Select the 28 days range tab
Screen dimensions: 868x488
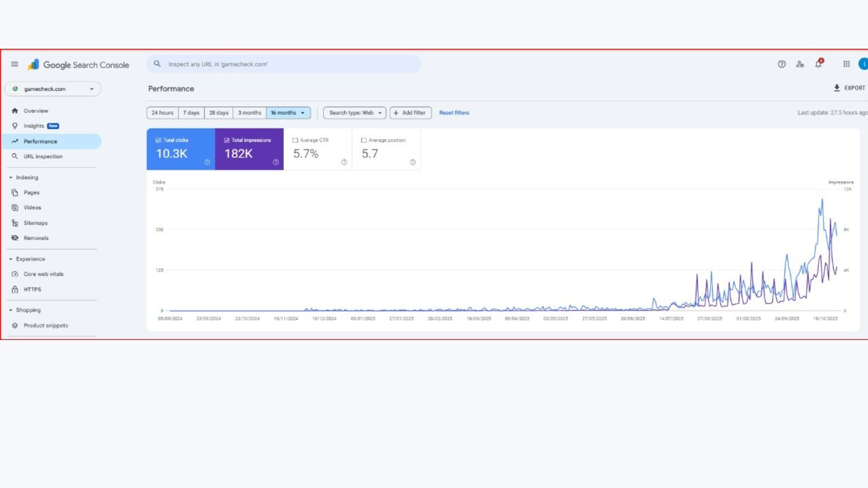219,113
